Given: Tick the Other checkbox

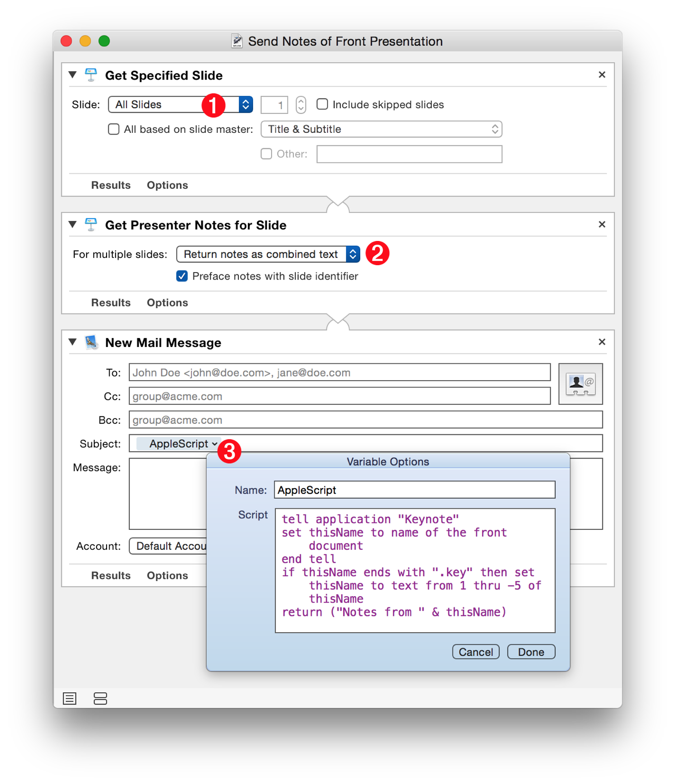Looking at the screenshot, I should pos(266,154).
